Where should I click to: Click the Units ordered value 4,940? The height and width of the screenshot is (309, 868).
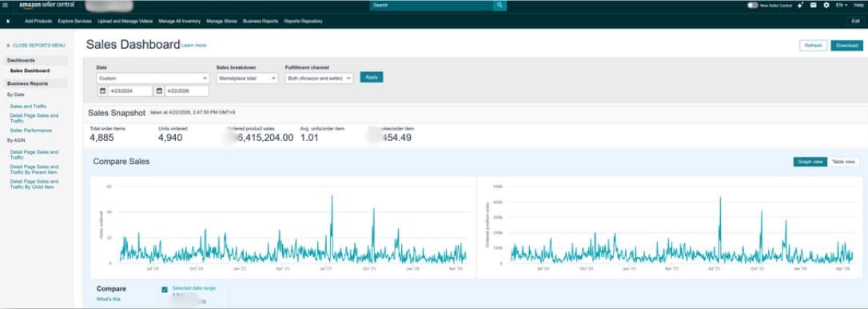coord(170,138)
